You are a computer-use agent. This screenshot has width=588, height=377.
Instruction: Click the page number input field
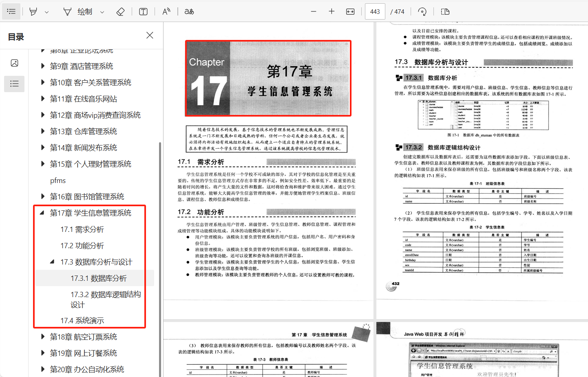point(375,11)
